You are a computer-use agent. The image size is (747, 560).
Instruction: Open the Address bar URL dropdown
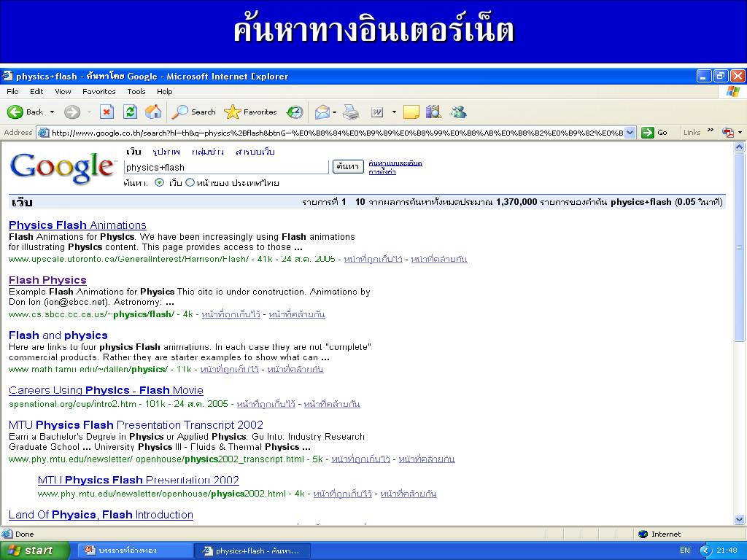click(630, 133)
